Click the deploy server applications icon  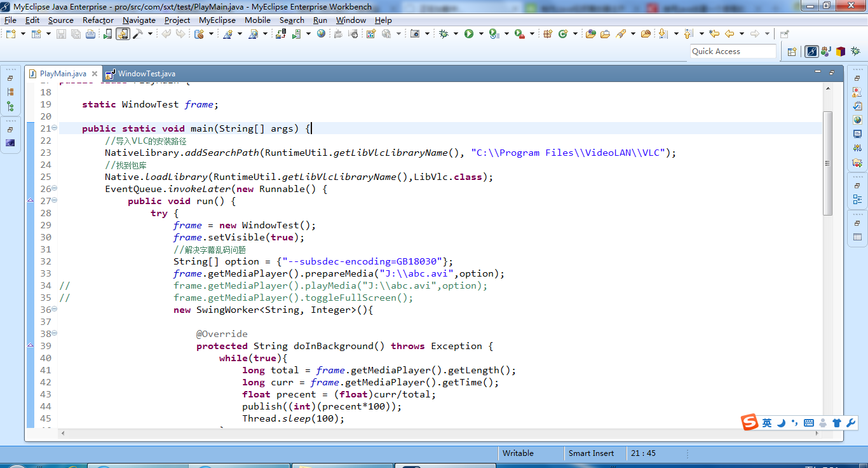280,34
